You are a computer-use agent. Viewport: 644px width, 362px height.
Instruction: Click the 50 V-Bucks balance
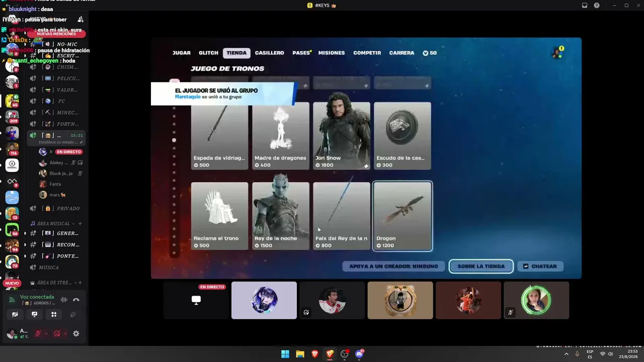pyautogui.click(x=430, y=53)
